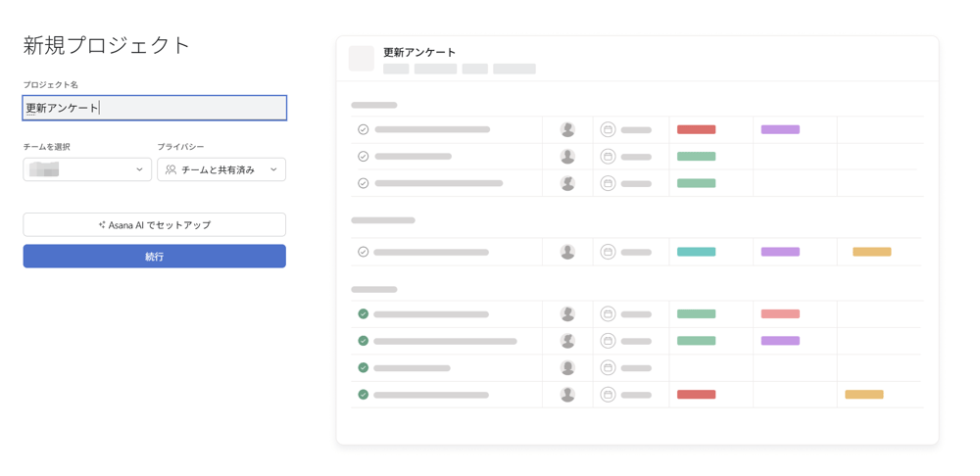Open the チームを選択 team dropdown

point(87,169)
